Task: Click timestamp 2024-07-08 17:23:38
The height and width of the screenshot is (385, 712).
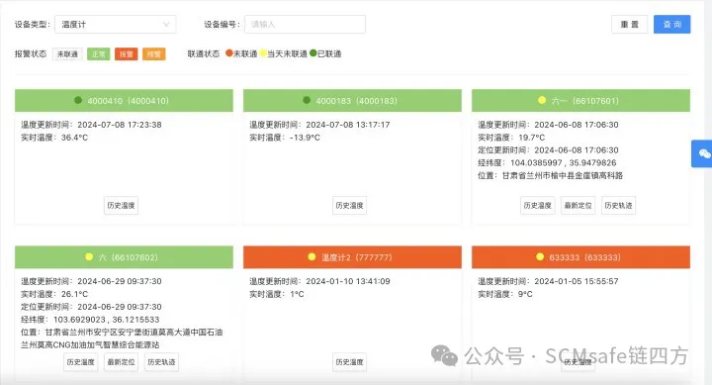Action: [x=119, y=125]
